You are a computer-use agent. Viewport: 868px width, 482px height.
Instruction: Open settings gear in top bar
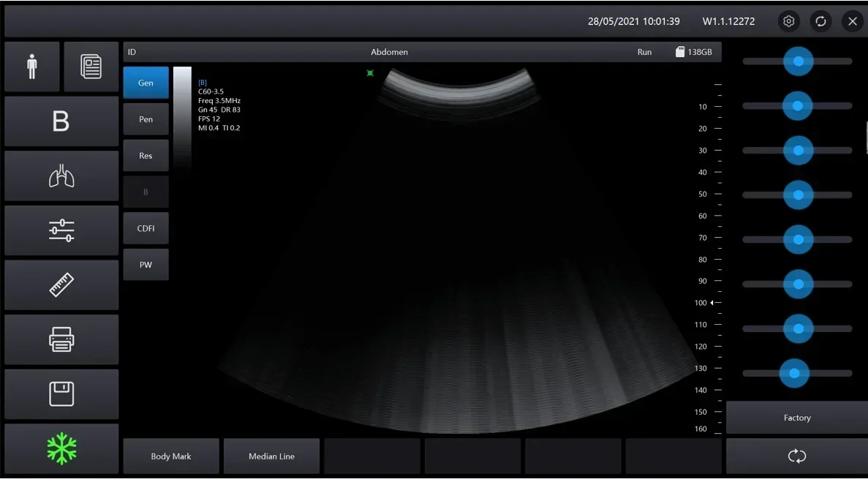pyautogui.click(x=788, y=21)
